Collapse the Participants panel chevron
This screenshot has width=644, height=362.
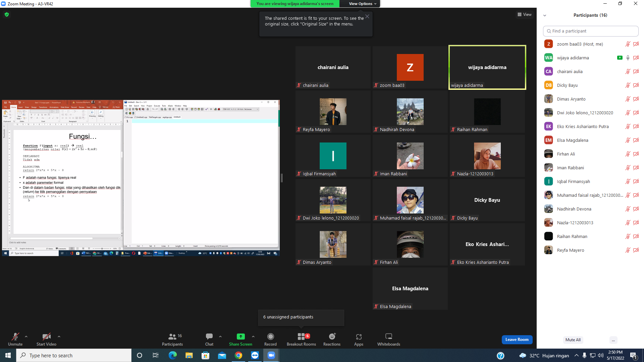pos(545,15)
